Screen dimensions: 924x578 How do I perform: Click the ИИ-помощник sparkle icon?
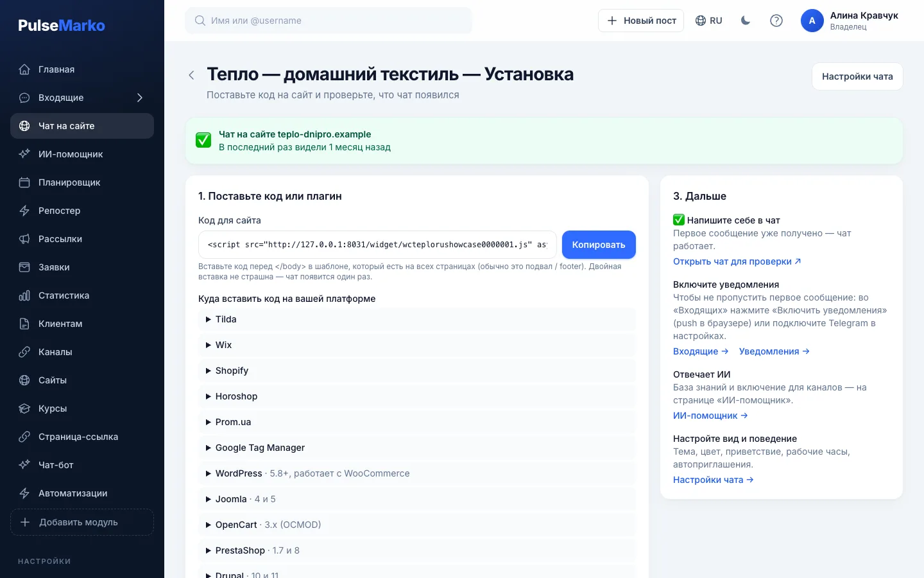[24, 154]
